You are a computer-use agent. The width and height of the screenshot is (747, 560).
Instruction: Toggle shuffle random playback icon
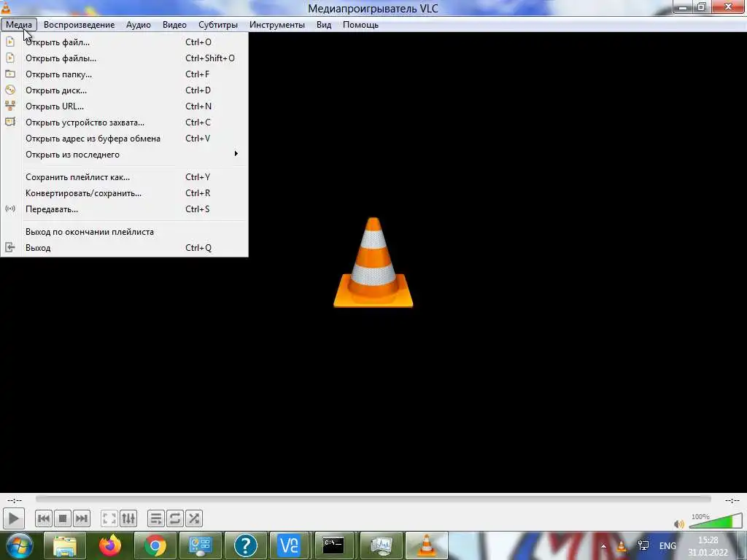point(194,518)
